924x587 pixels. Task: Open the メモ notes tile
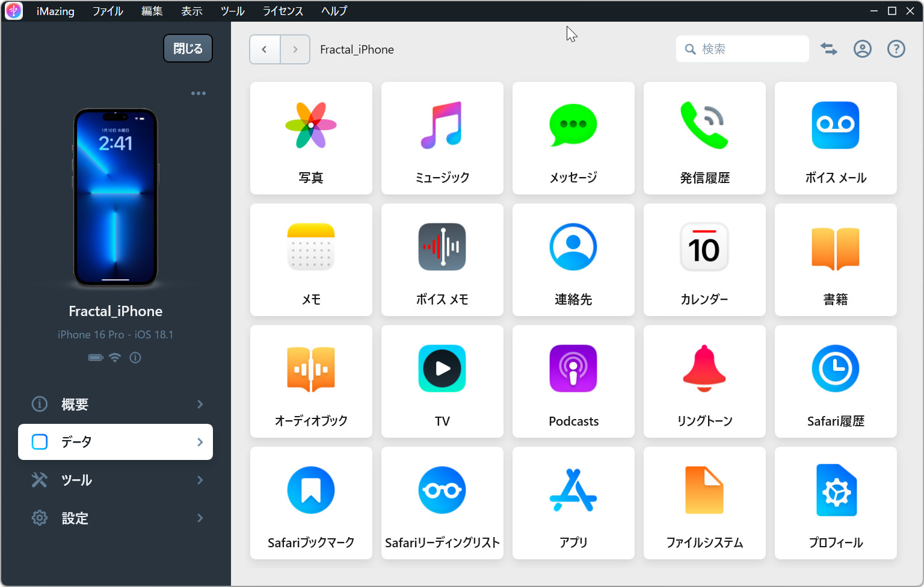[311, 259]
